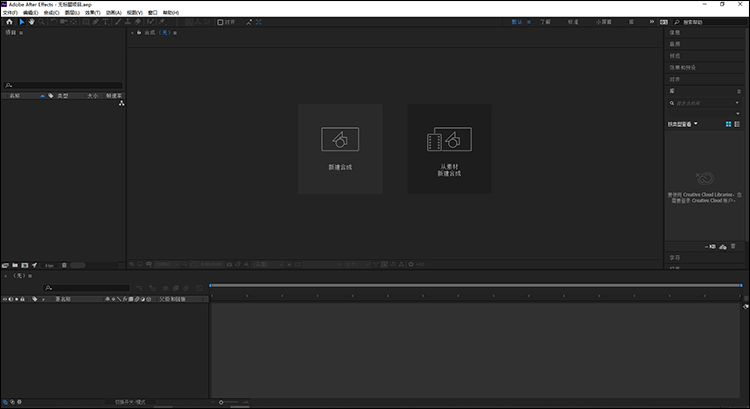Toggle the lock column switch in timeline
The width and height of the screenshot is (750, 409).
22,299
